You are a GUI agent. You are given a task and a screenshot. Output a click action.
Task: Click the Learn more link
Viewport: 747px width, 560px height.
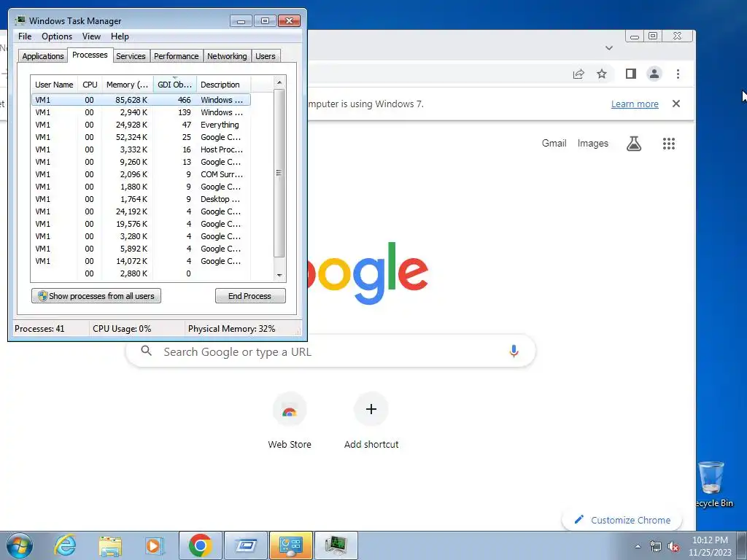(x=635, y=104)
